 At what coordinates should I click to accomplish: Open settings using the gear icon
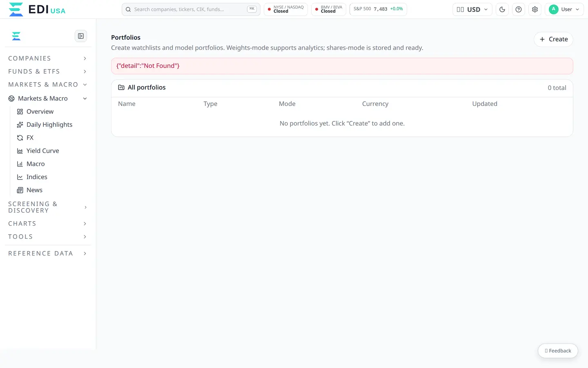click(535, 9)
